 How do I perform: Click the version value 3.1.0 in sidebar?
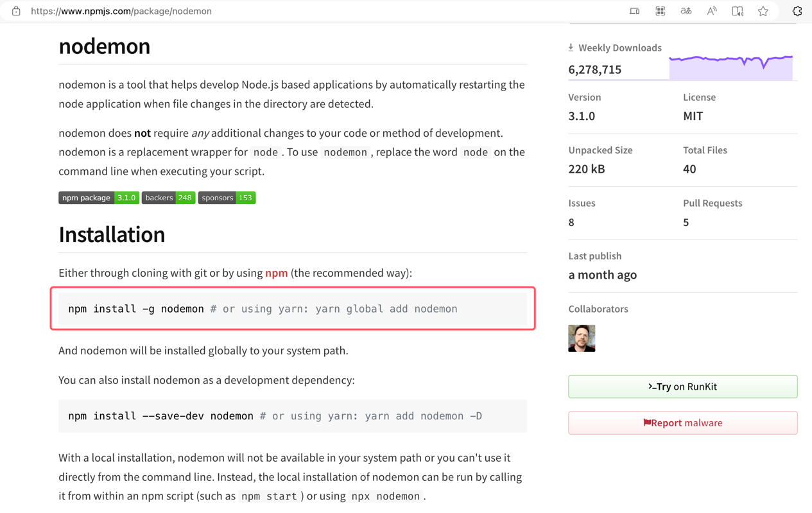(x=582, y=116)
